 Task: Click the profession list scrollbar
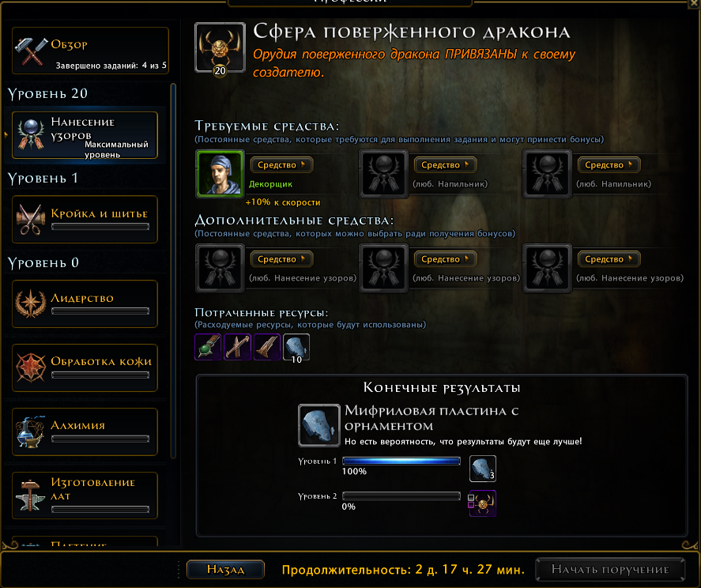click(173, 270)
